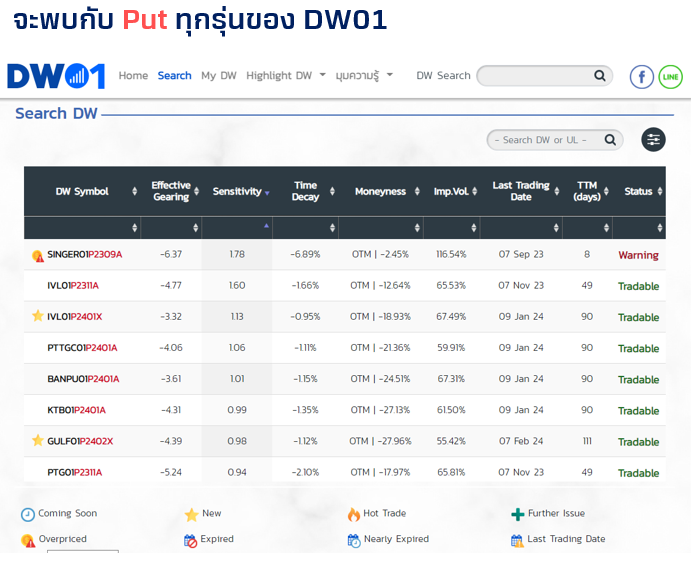Click the magnifier in Search DW or UL box
This screenshot has height=562, width=691.
[609, 140]
